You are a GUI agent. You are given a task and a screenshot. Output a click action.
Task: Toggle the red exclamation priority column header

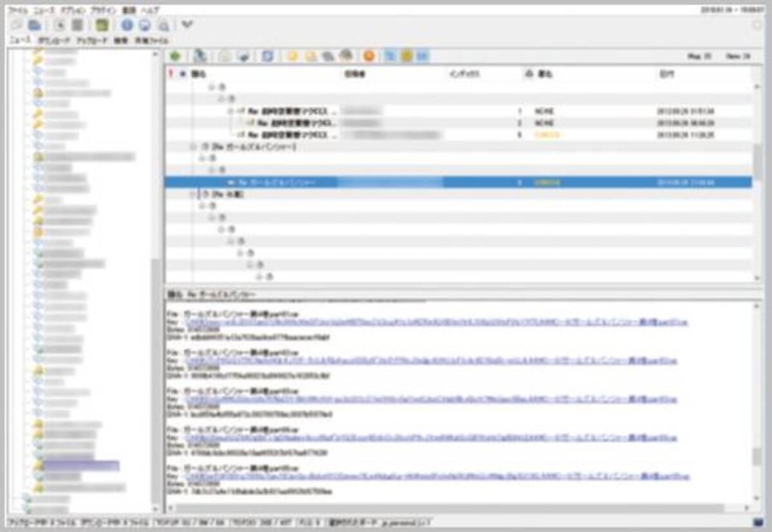pyautogui.click(x=170, y=73)
